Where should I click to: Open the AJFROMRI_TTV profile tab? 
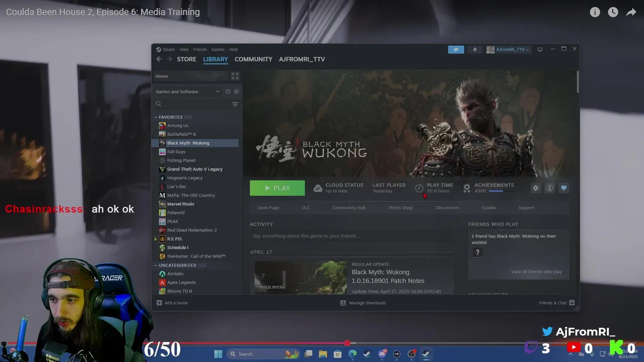tap(302, 59)
